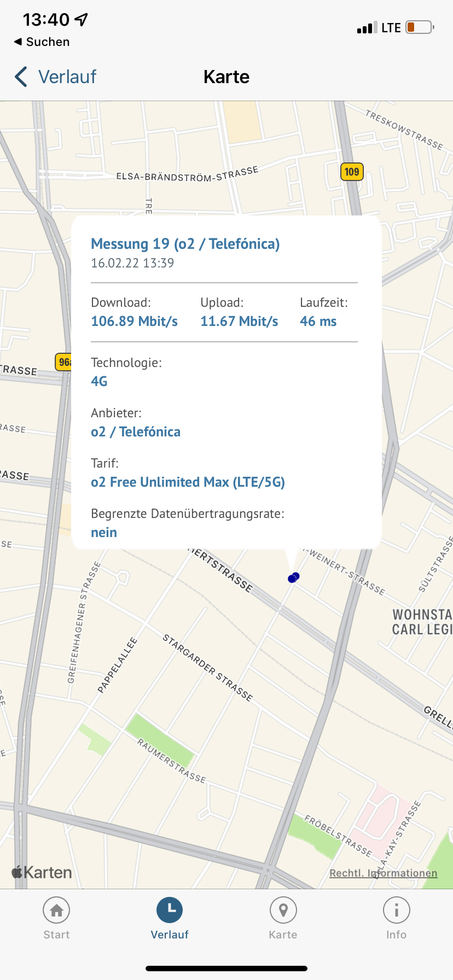Return to Suchen app
This screenshot has height=980, width=453.
point(42,42)
